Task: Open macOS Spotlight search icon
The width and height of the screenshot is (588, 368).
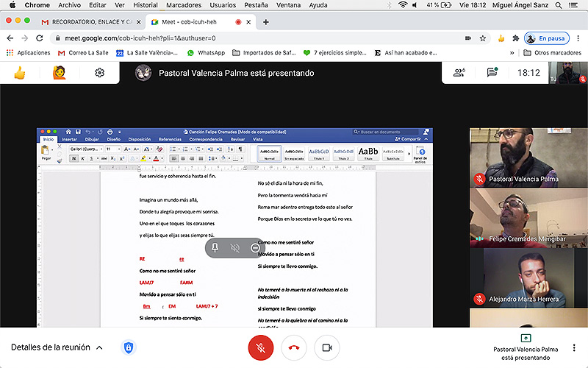Action: [559, 5]
